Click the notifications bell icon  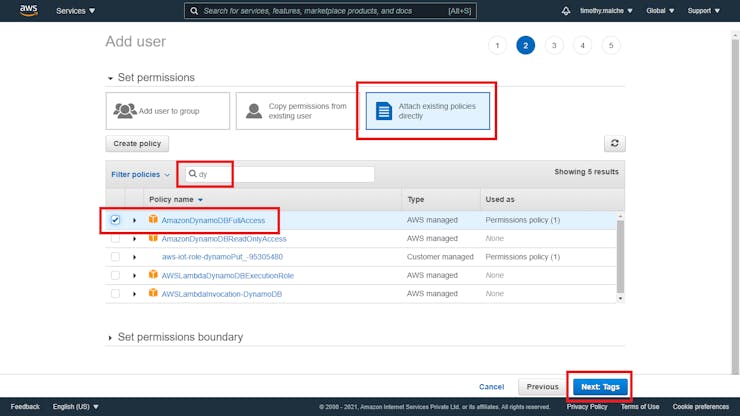pyautogui.click(x=565, y=11)
